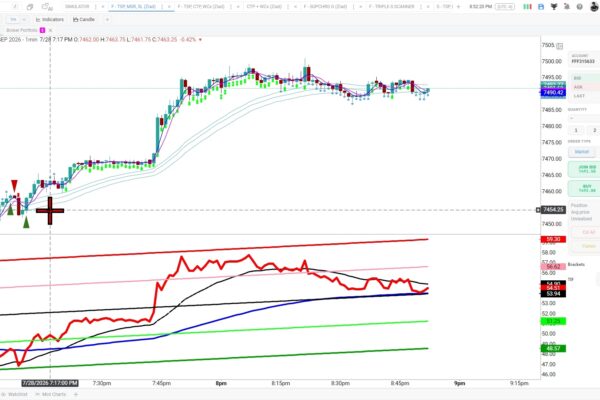Open the F - SUPCHRO II (Dad) tab
Viewport: 600px width, 400px height.
[325, 7]
